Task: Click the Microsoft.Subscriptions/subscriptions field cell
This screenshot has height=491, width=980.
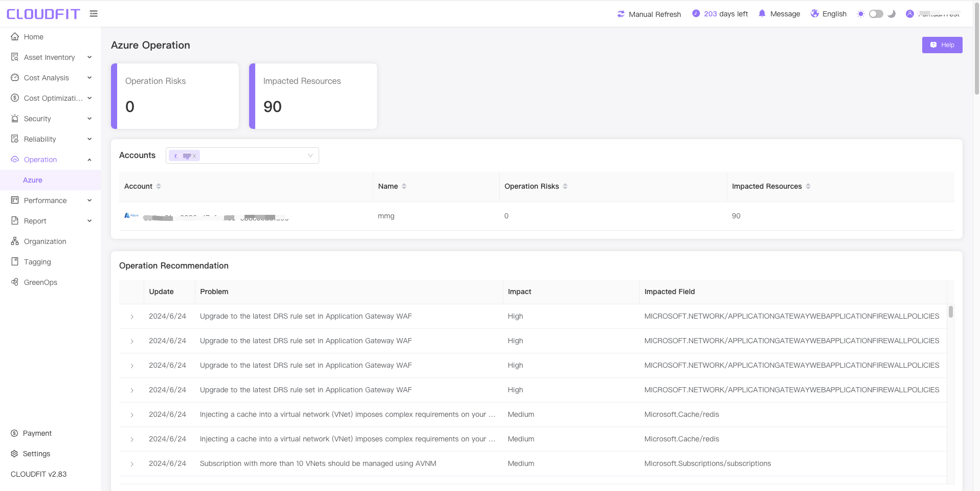Action: (707, 463)
